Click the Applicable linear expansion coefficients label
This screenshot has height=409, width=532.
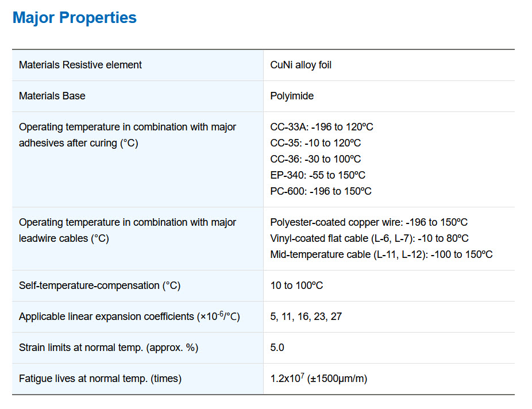coord(129,316)
